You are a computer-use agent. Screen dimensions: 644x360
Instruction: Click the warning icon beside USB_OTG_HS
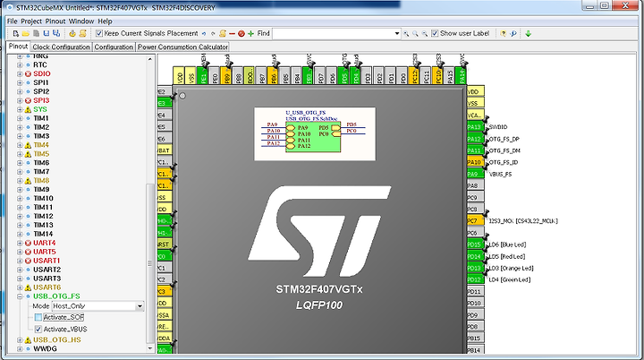click(x=28, y=340)
